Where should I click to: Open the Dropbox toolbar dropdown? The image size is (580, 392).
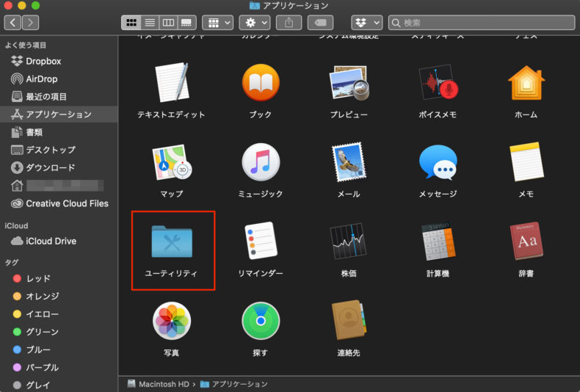click(366, 23)
